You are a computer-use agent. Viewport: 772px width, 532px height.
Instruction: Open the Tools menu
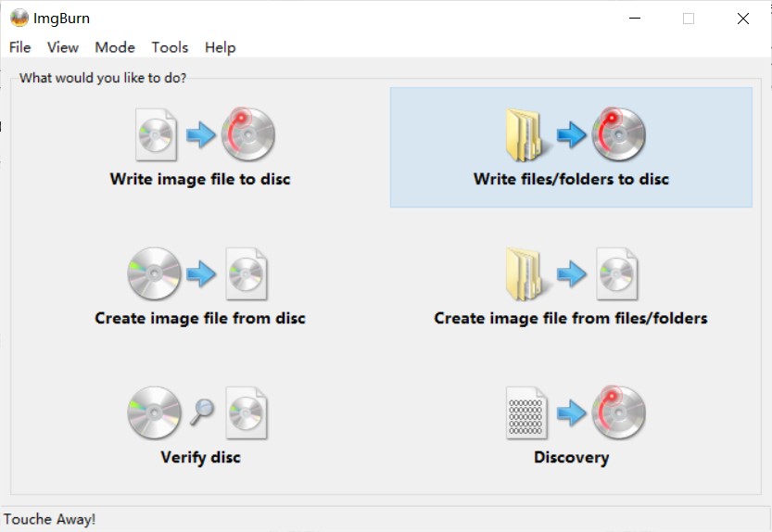170,47
